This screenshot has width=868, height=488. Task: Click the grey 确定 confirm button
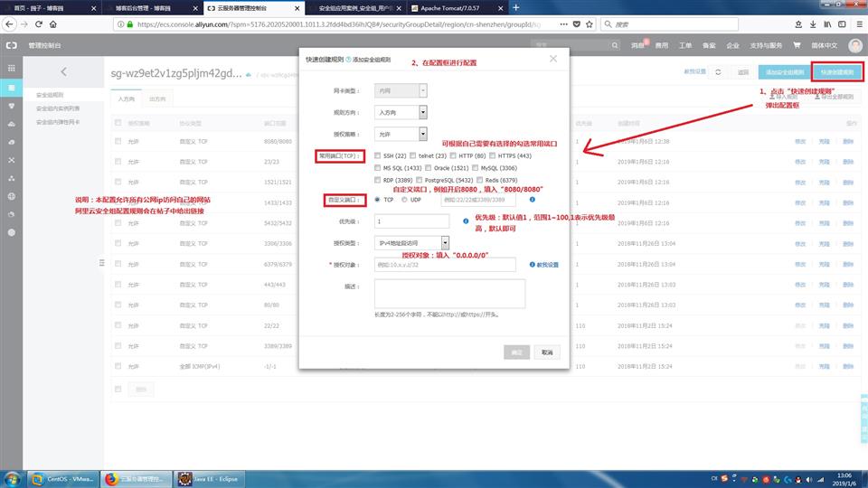coord(516,352)
